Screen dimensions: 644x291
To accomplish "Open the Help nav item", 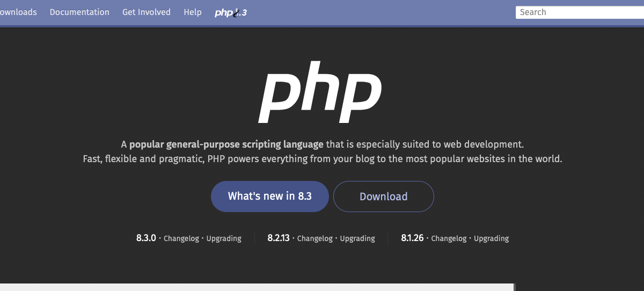I will click(x=193, y=12).
